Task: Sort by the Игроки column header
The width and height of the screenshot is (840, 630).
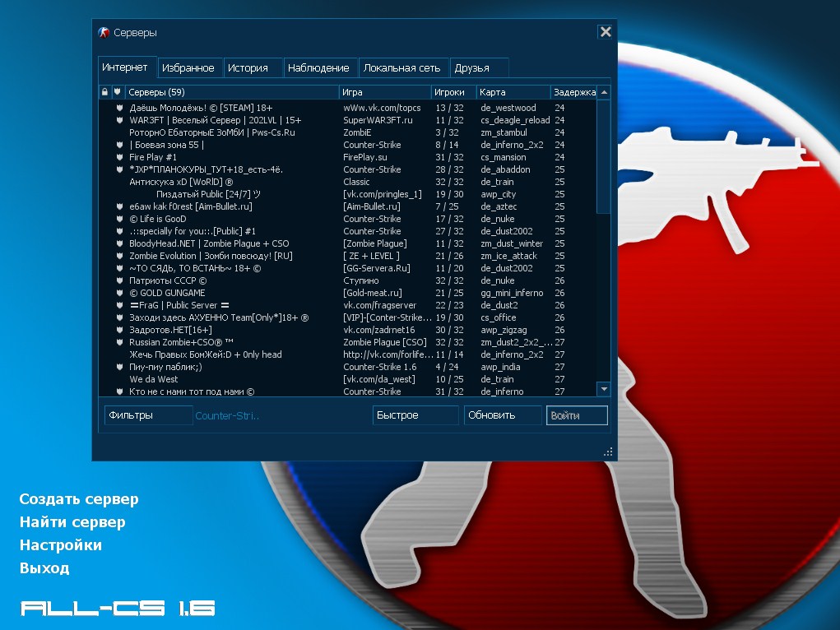Action: [454, 92]
